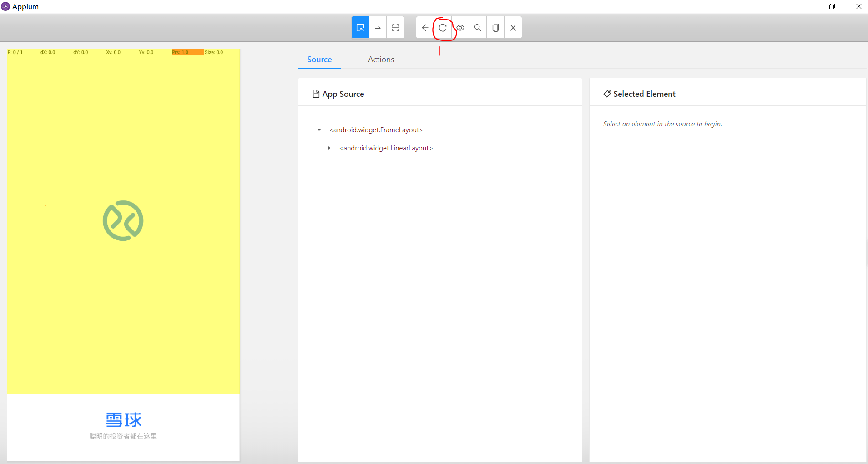Copy XML source to clipboard
868x464 pixels.
pos(495,28)
